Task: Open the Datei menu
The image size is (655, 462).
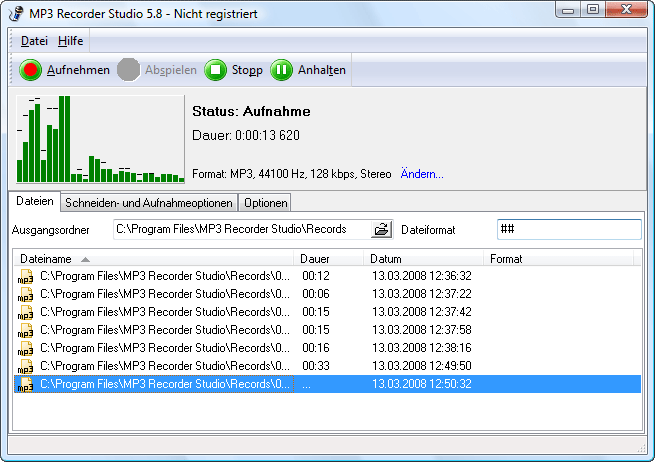Action: tap(34, 41)
